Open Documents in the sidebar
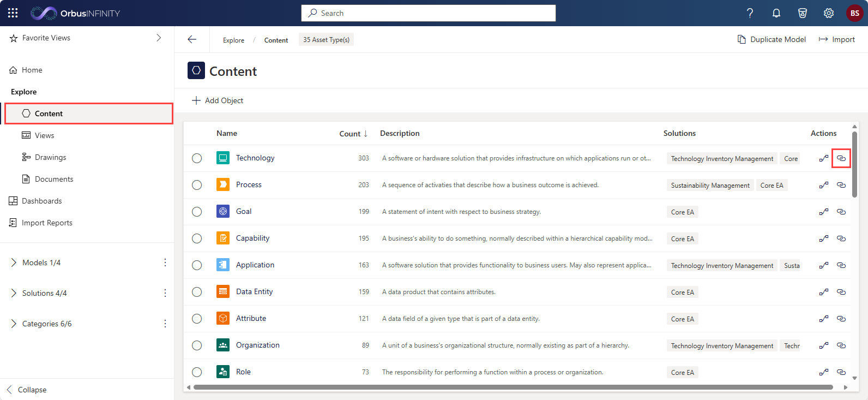868x400 pixels. point(47,179)
